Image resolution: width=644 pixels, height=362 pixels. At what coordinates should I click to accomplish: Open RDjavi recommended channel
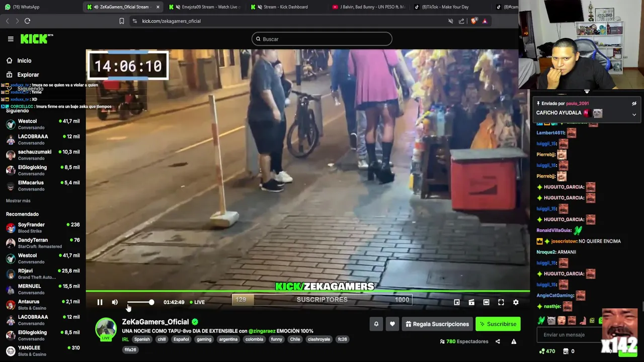pos(43,274)
